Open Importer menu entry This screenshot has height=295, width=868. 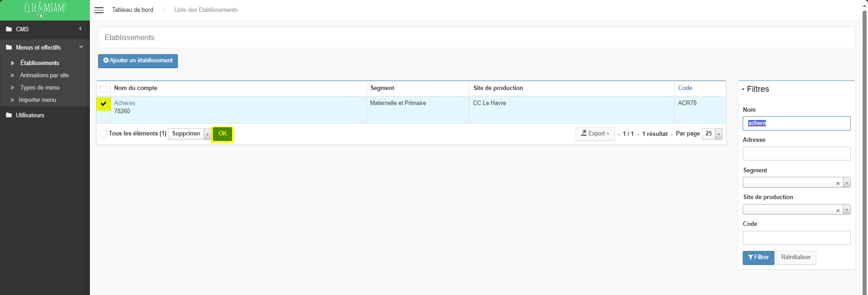tap(37, 100)
